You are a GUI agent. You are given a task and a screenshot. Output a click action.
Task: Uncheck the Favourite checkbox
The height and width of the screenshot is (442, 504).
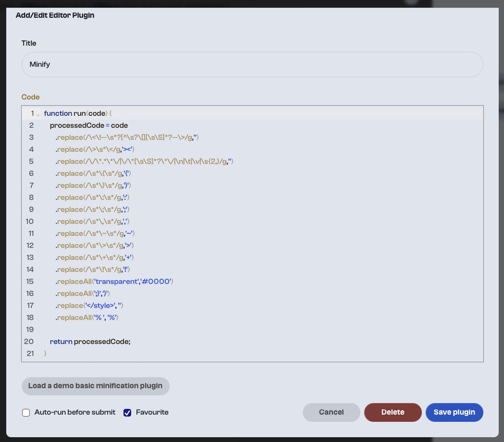tap(127, 412)
